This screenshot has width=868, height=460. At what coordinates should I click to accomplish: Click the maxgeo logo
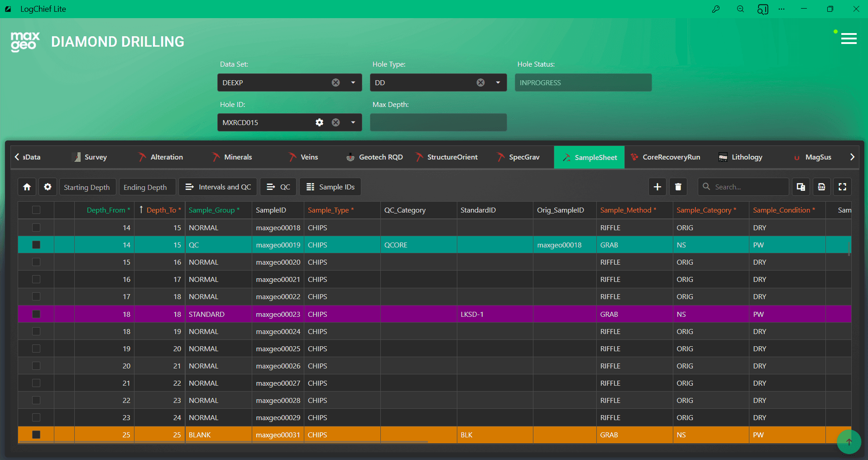coord(25,42)
